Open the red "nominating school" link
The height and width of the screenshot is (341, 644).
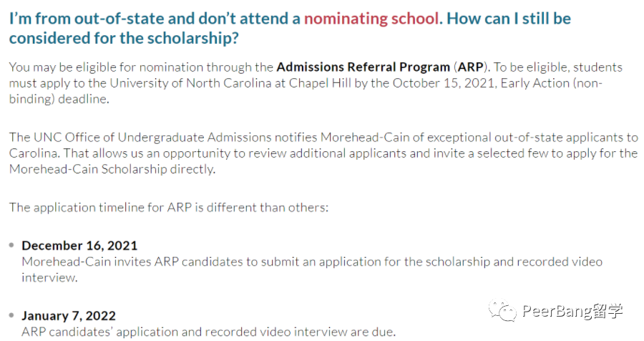(x=371, y=19)
